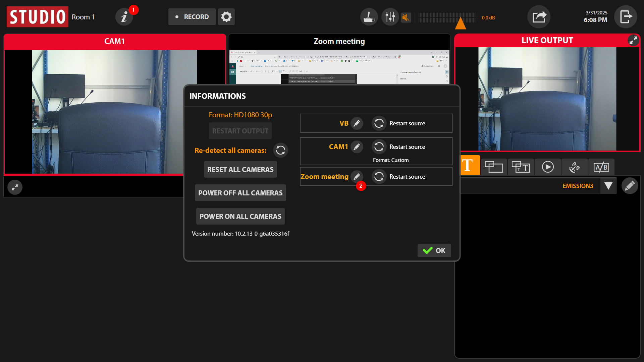
Task: Click the share export icon
Action: pos(539,17)
